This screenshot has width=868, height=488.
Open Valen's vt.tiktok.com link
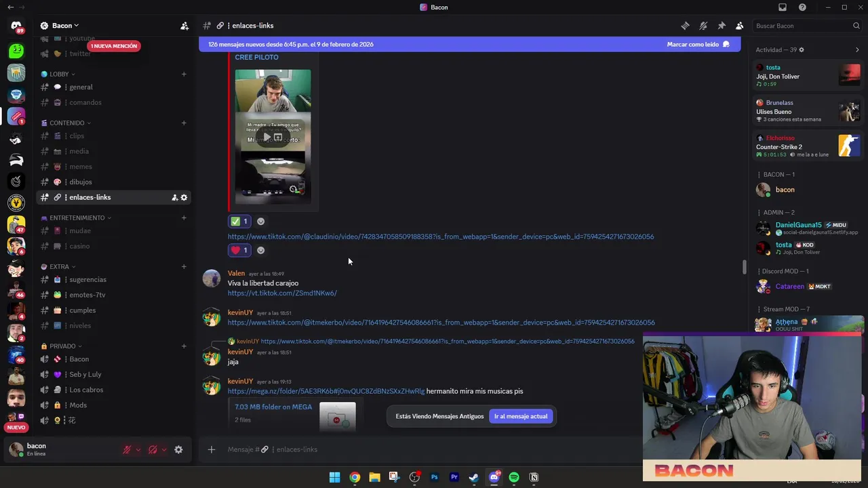tap(282, 293)
